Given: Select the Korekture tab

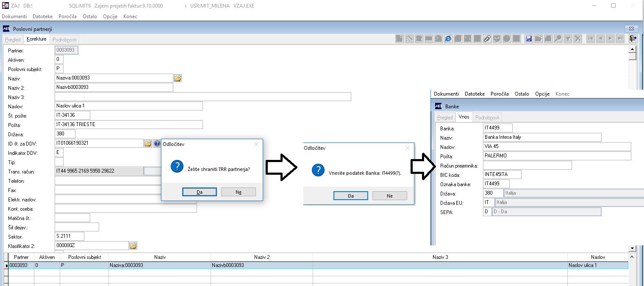Looking at the screenshot, I should click(x=36, y=39).
